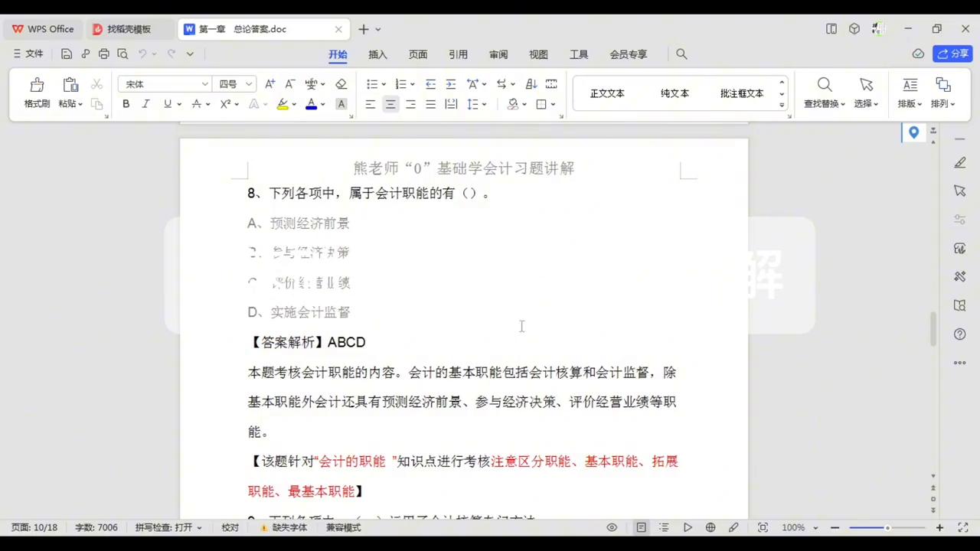Apply yellow highlight color to text

click(283, 104)
